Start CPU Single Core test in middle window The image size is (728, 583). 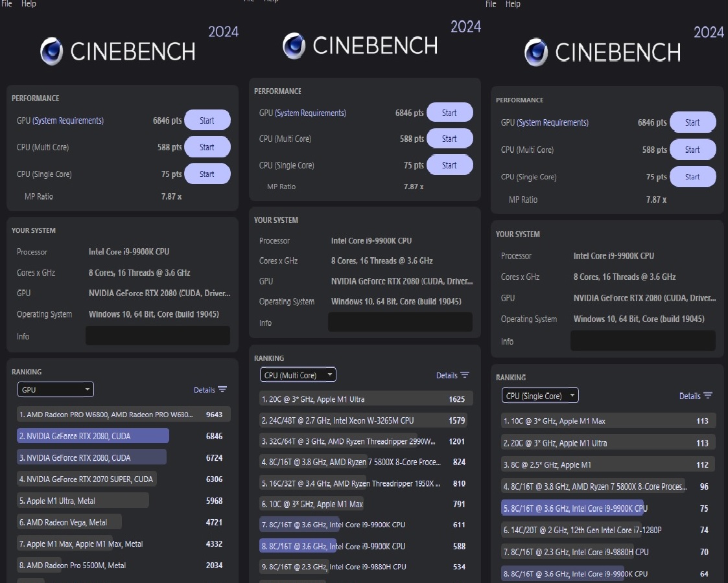[x=449, y=165]
